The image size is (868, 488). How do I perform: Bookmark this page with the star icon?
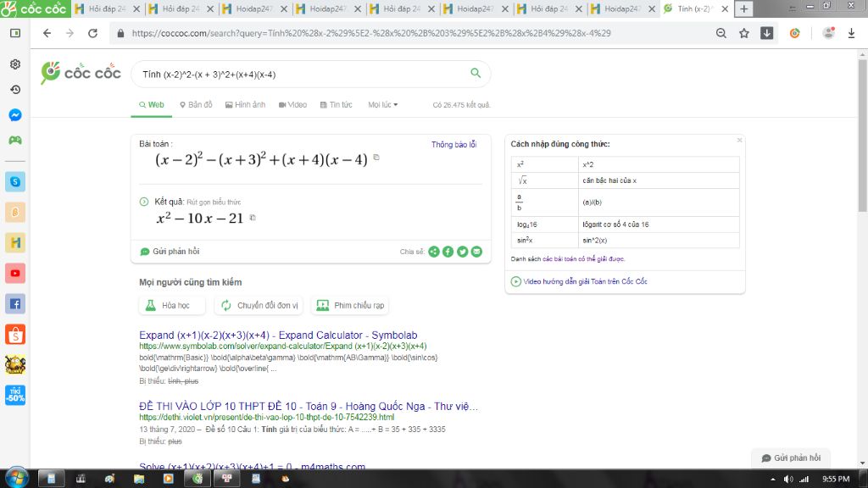click(x=744, y=33)
